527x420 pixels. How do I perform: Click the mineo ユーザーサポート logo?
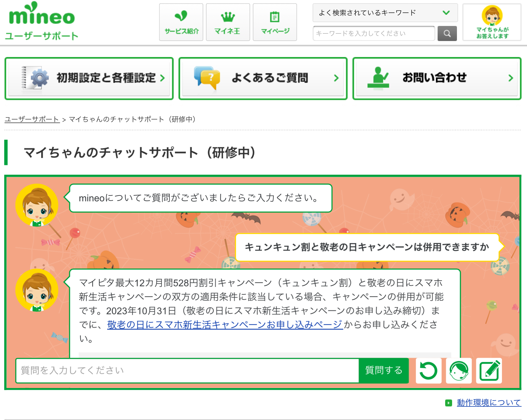42,21
